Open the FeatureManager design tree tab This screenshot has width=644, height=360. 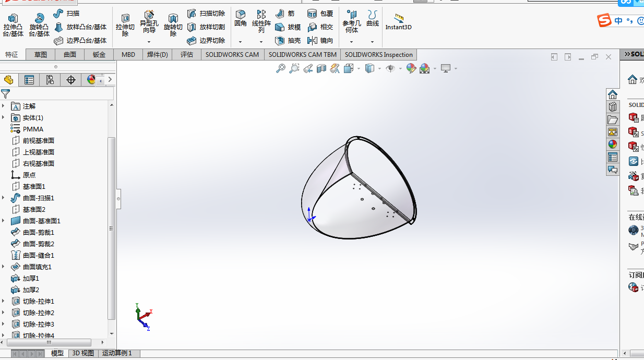8,80
